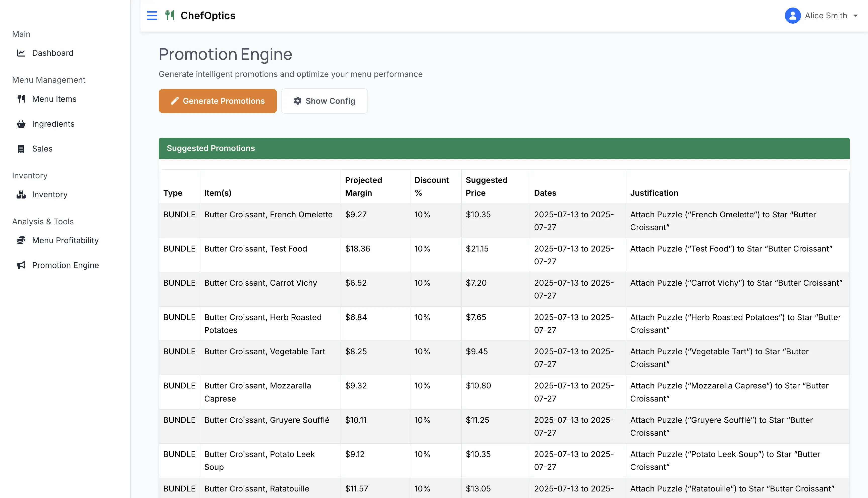This screenshot has height=498, width=868.
Task: Click the $7.65 suggested price
Action: [476, 317]
